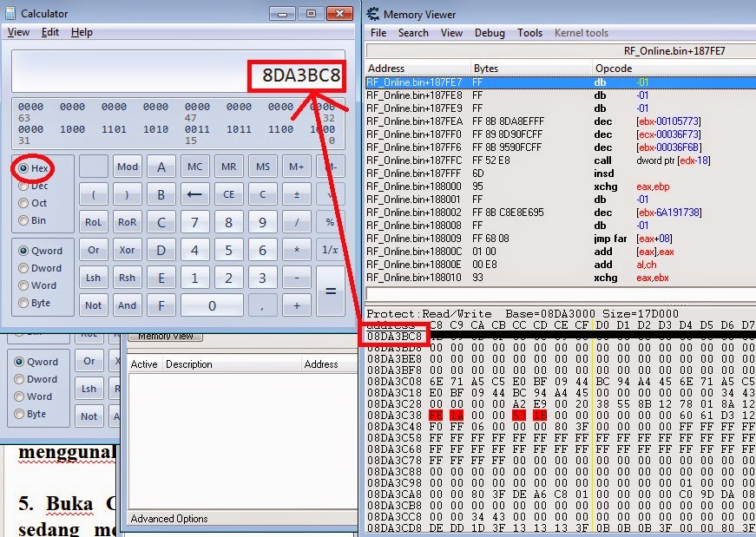Click the CE clear entry button
This screenshot has width=756, height=537.
pos(228,194)
